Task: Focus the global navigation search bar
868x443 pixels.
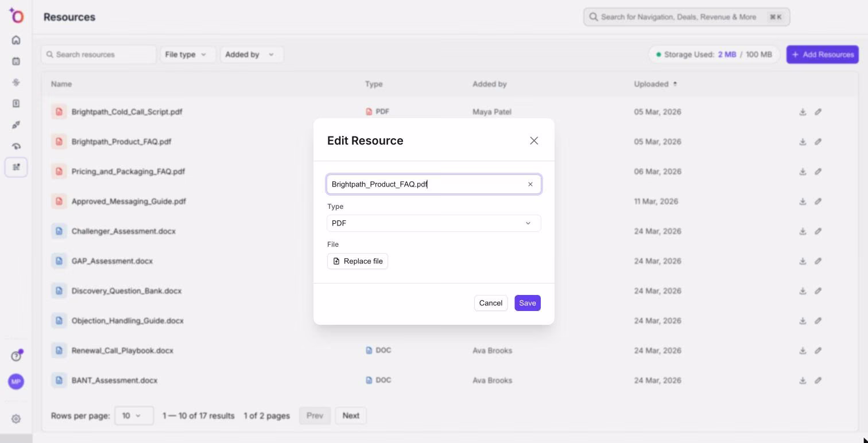Action: pos(687,17)
